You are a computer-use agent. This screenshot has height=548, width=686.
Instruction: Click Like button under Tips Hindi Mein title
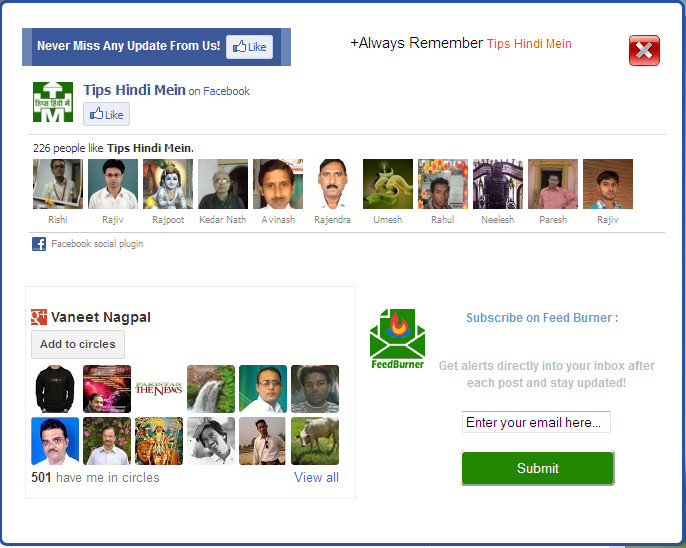106,114
